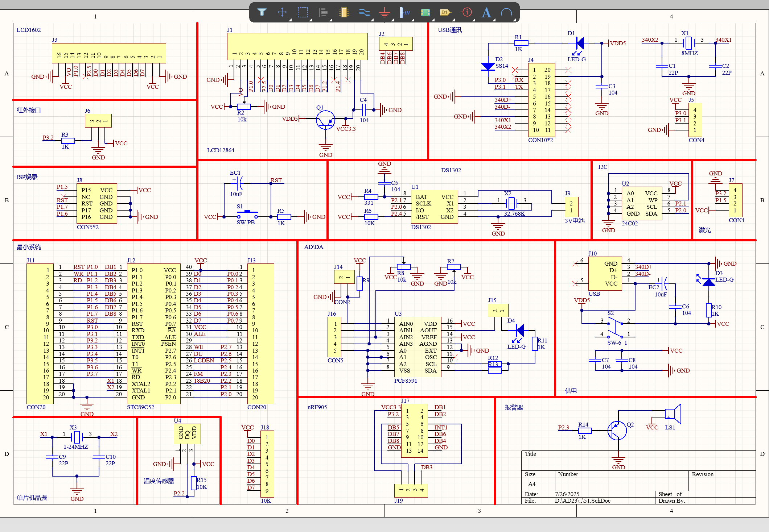This screenshot has height=532, width=769.
Task: Choose the Place Arc drawing tool
Action: coord(506,12)
